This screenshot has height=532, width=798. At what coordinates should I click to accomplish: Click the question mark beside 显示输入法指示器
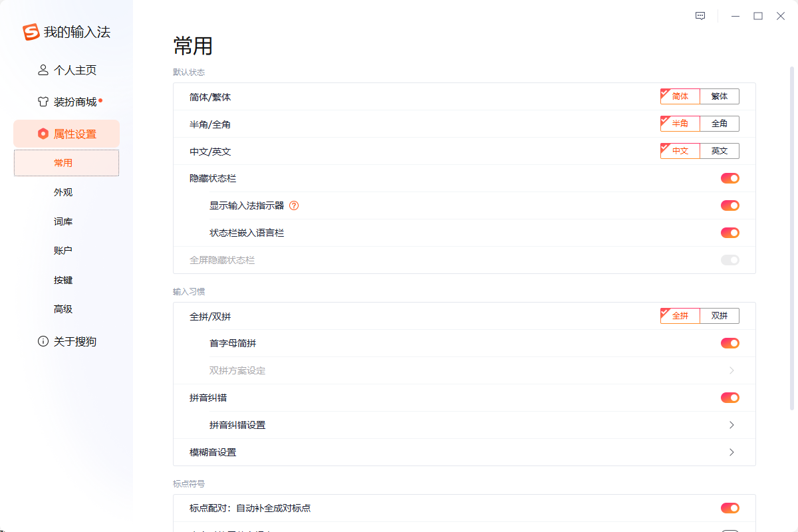point(295,205)
